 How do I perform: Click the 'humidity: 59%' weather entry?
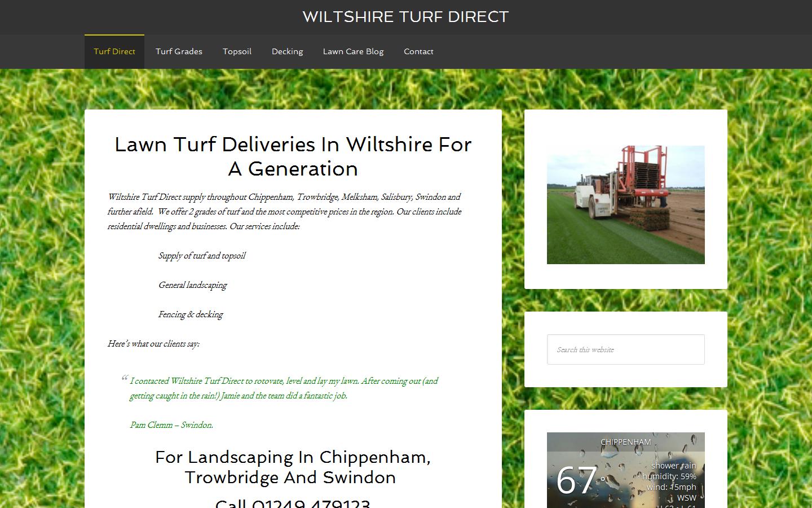669,476
